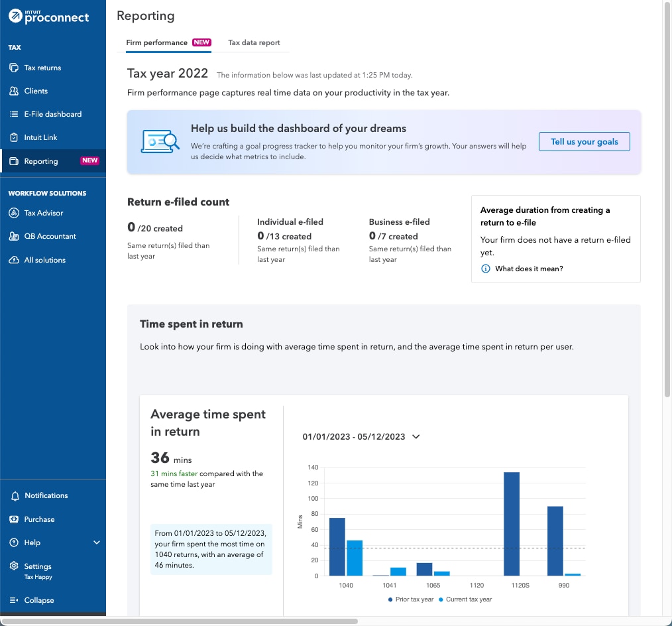672x626 pixels.
Task: Click the Notifications label in the sidebar
Action: point(46,495)
